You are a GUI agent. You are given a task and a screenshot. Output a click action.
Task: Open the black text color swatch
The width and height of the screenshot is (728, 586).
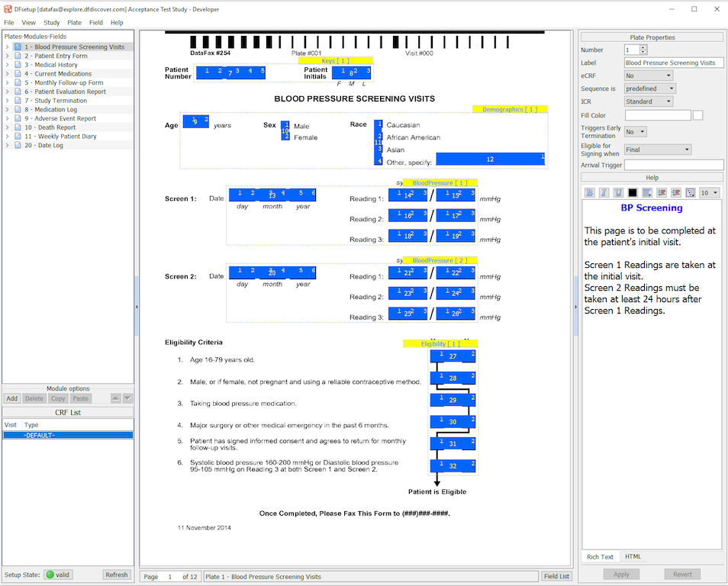(633, 193)
